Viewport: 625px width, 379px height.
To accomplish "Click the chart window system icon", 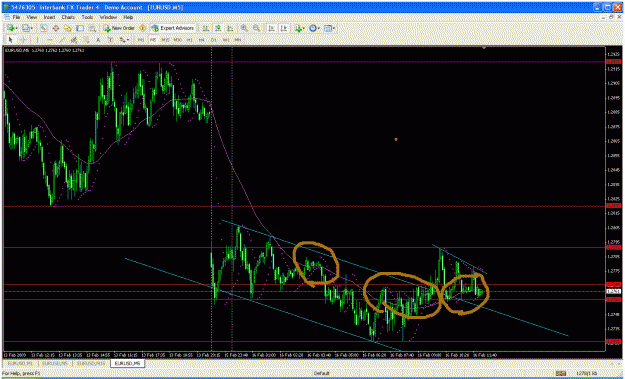I will (x=6, y=18).
